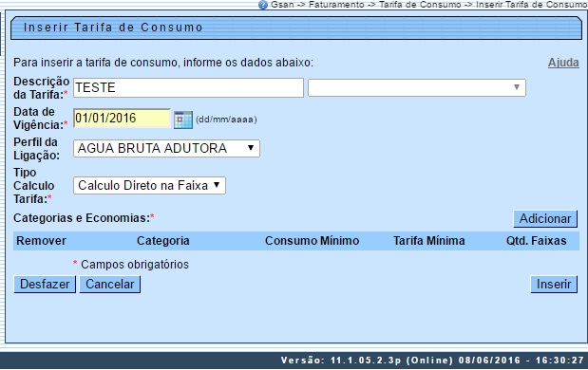
Task: Click the Tarifa Mínima column header
Action: point(429,241)
